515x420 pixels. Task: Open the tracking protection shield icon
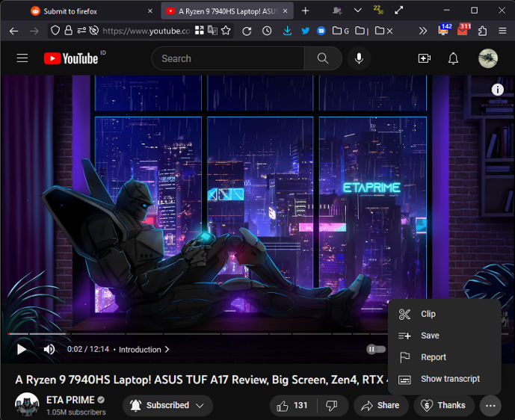55,31
